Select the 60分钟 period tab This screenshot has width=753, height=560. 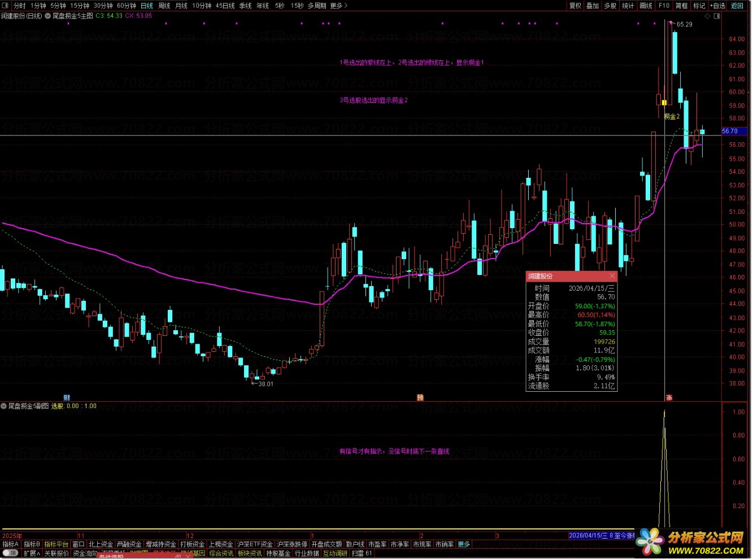pos(127,6)
